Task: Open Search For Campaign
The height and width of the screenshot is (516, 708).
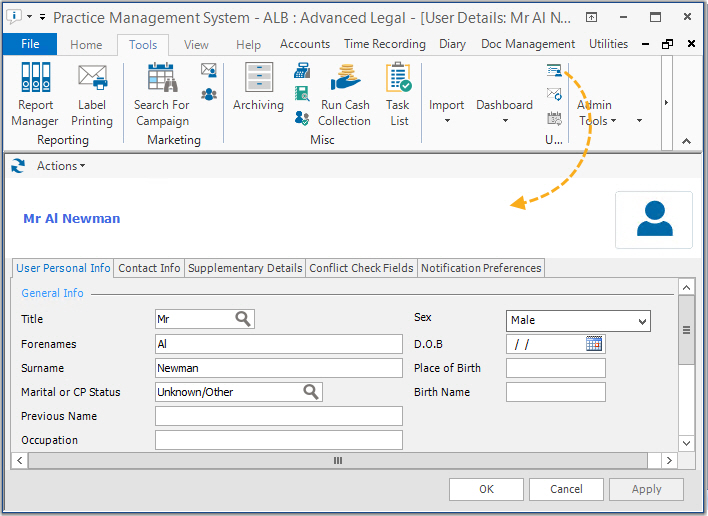Action: pos(161,96)
